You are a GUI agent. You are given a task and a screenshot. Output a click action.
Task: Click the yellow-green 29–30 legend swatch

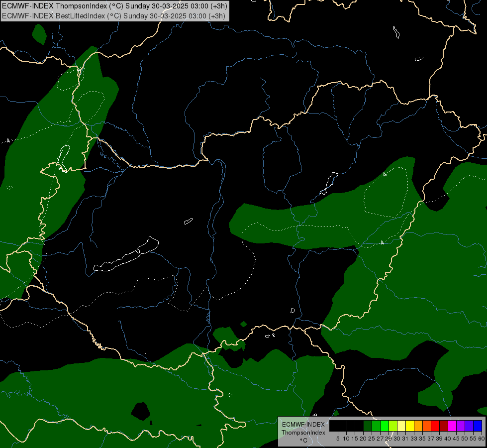(x=393, y=426)
